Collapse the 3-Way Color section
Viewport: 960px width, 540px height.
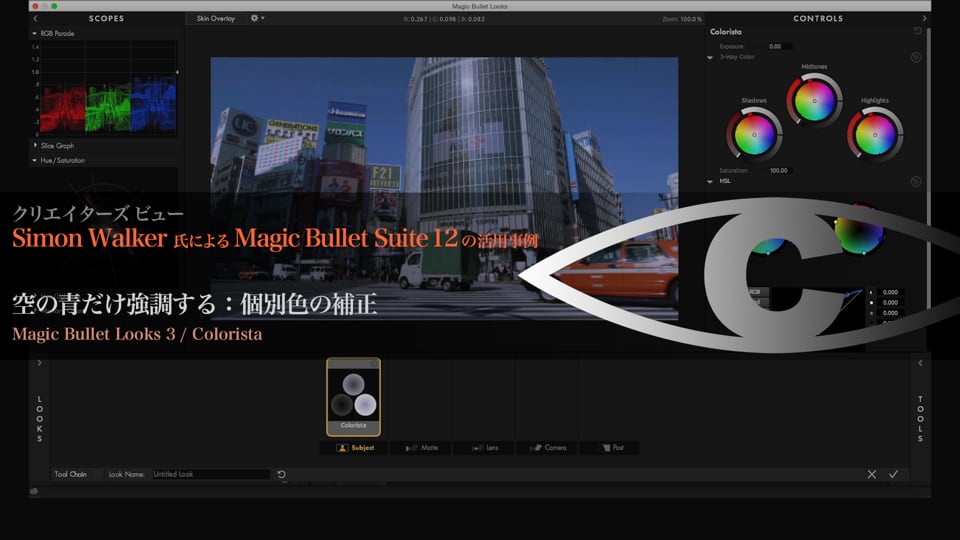click(710, 58)
